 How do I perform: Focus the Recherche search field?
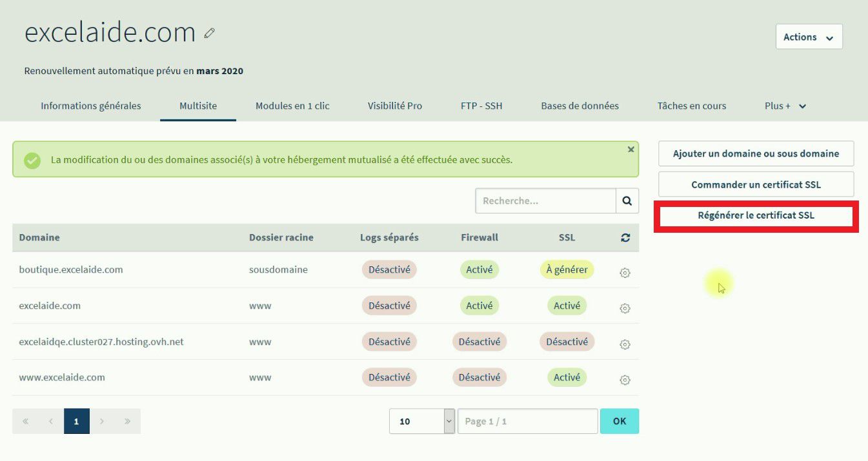tap(546, 201)
